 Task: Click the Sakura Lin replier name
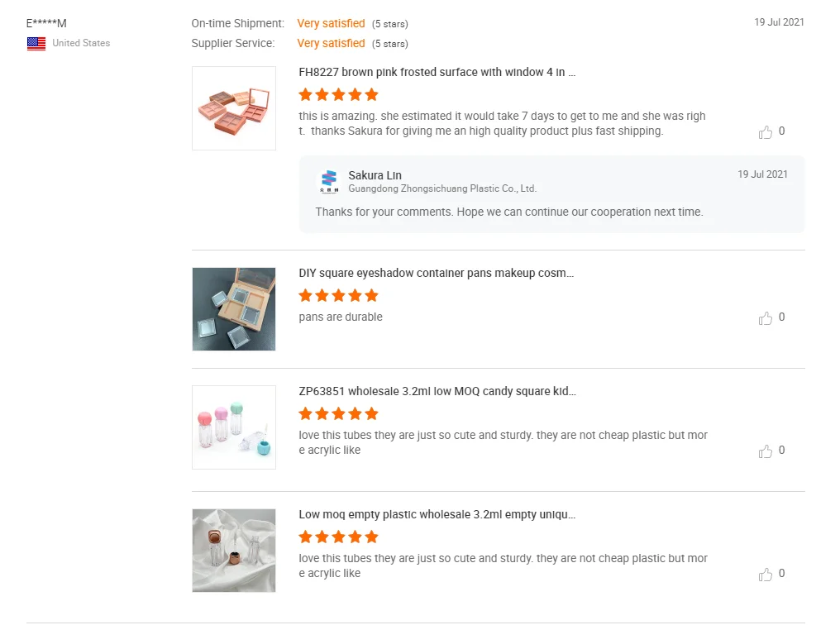click(375, 175)
